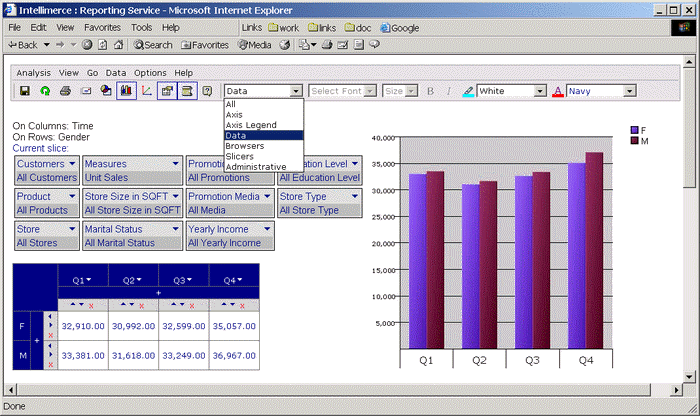This screenshot has width=700, height=416.
Task: Collapse the Data section dropdown arrow
Action: [x=296, y=91]
